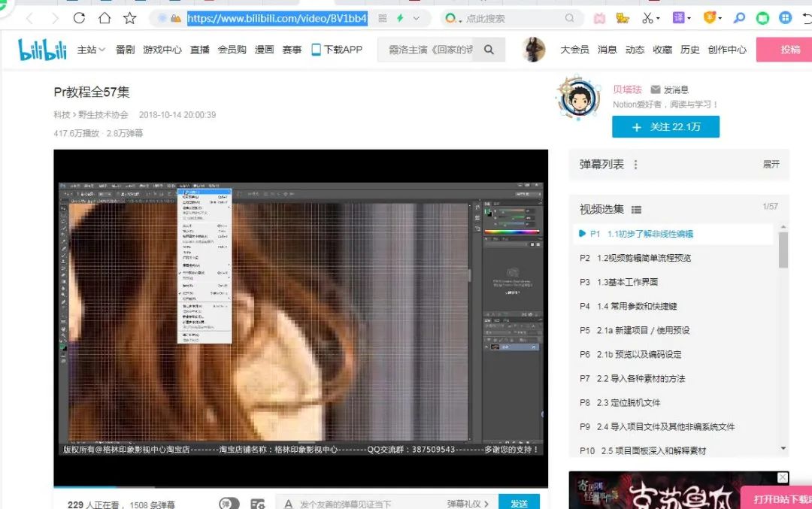Open danmaku list options three-dot icon
The height and width of the screenshot is (509, 812).
click(x=635, y=165)
